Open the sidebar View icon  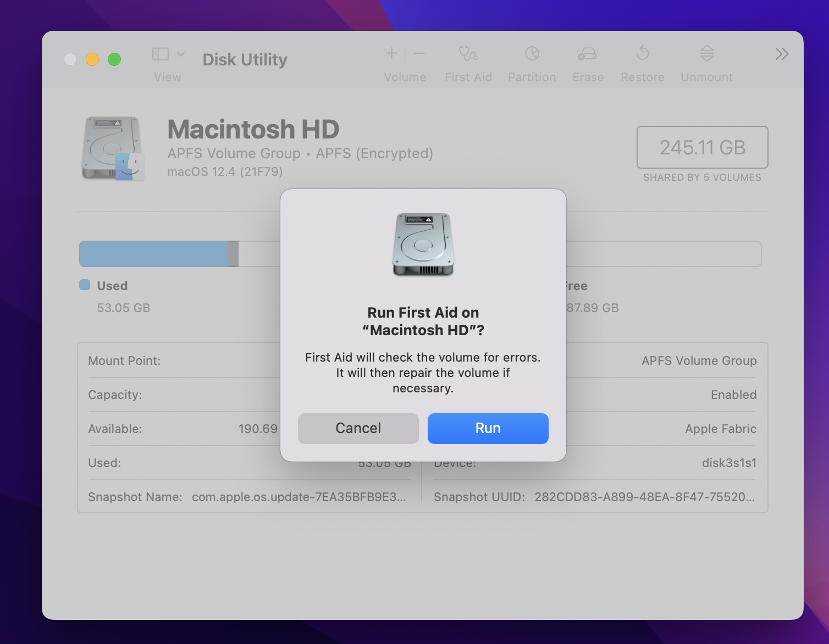point(161,54)
